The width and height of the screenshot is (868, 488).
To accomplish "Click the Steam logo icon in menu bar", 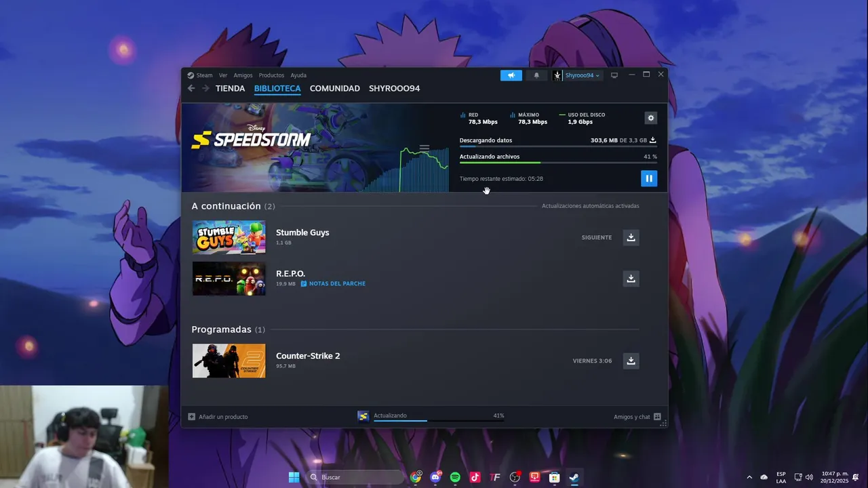I will [x=191, y=75].
